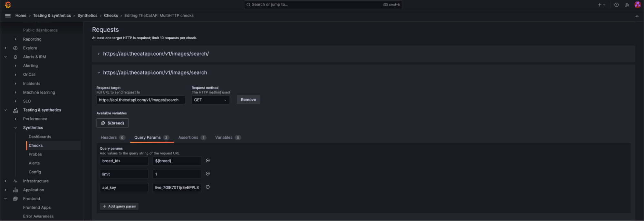The image size is (644, 221).
Task: Expand the Alerting sidebar item
Action: 15,66
